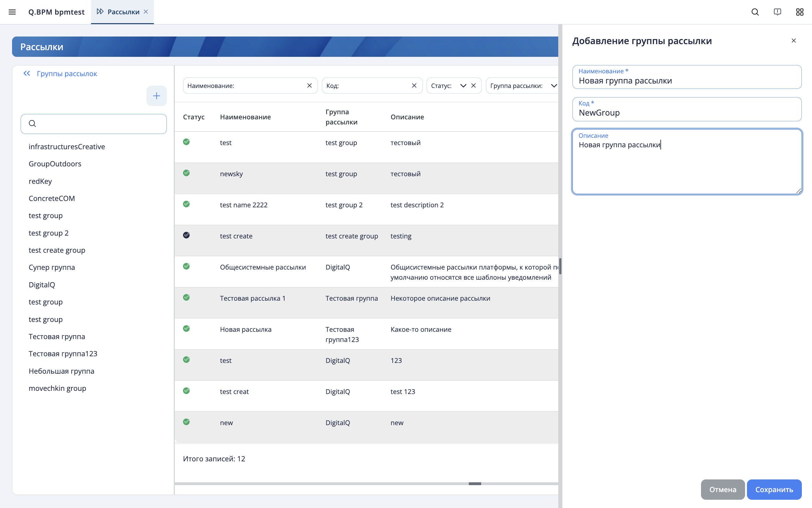Screen dimensions: 812x508
Task: Select redKey group
Action: click(x=40, y=181)
